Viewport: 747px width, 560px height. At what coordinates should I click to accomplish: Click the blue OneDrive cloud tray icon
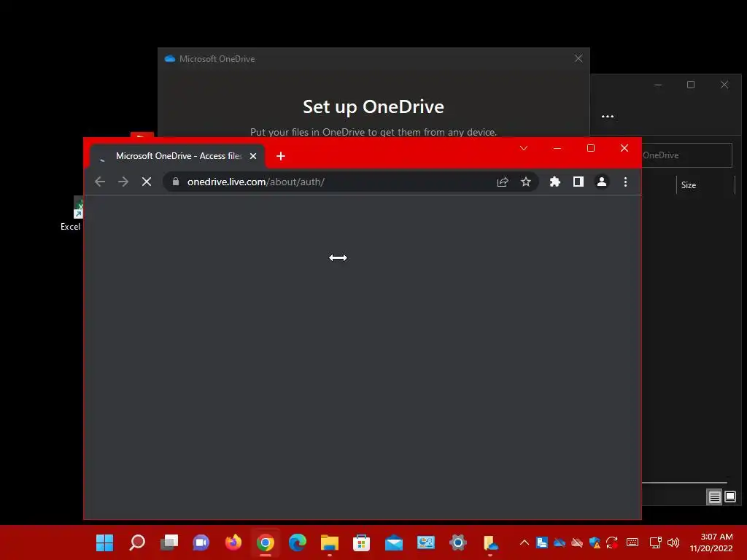(560, 542)
